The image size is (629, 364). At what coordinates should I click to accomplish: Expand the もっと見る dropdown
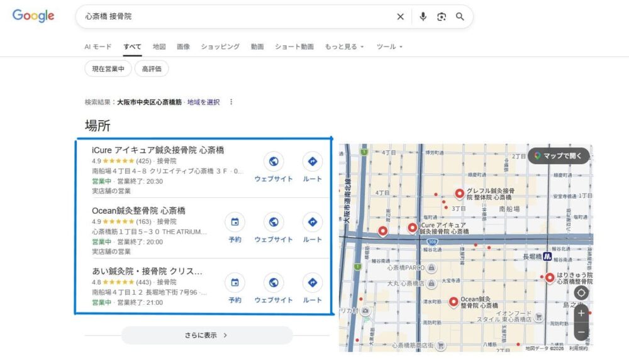[344, 47]
